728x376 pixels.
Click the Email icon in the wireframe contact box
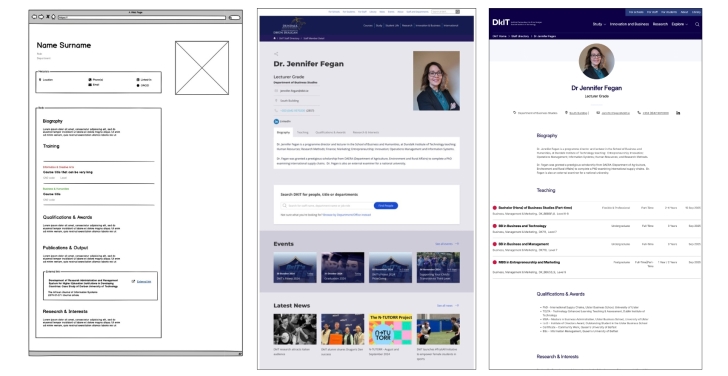[90, 85]
